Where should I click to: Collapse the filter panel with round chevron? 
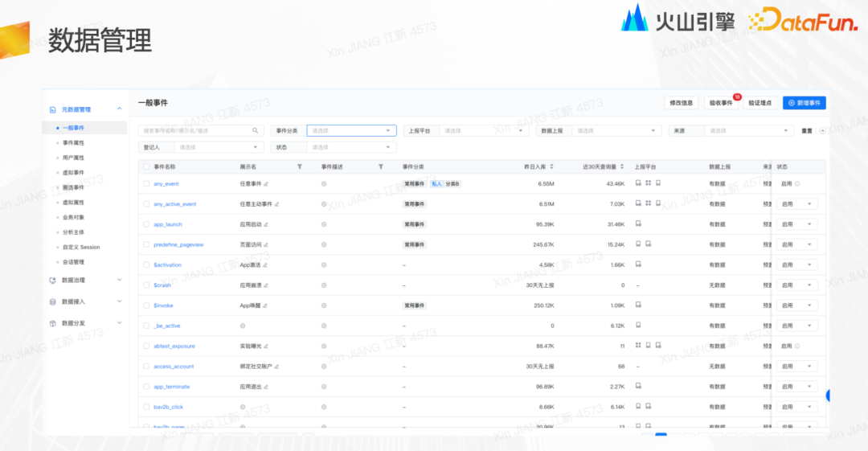coord(823,131)
